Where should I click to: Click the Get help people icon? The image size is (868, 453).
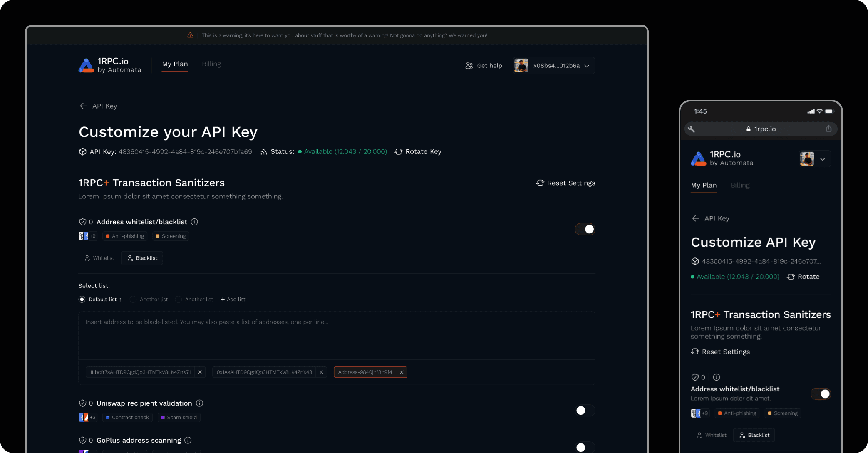click(469, 66)
